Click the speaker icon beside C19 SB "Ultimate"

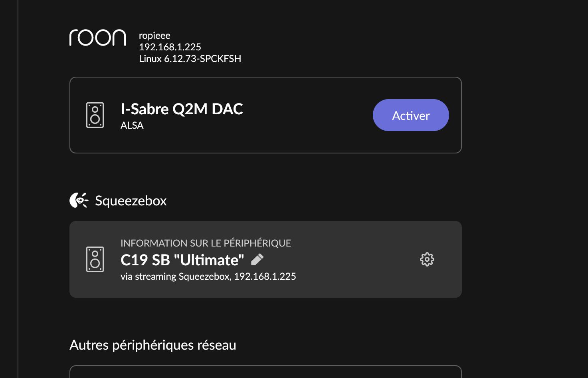click(x=95, y=259)
